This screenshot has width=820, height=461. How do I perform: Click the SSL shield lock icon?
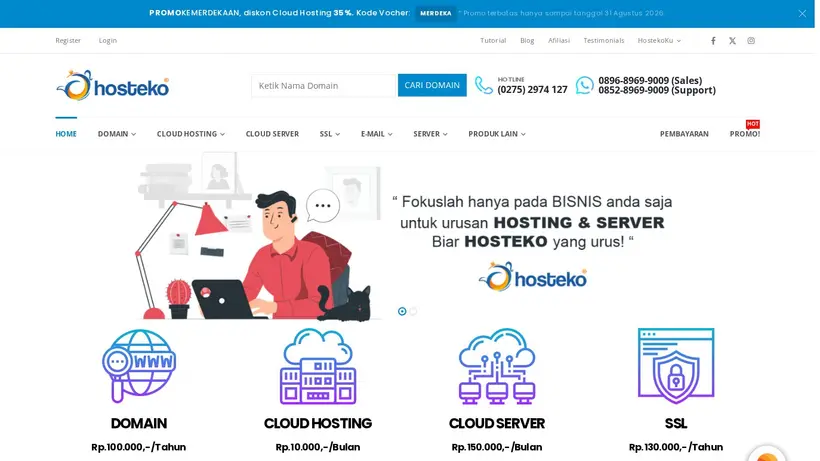(676, 366)
